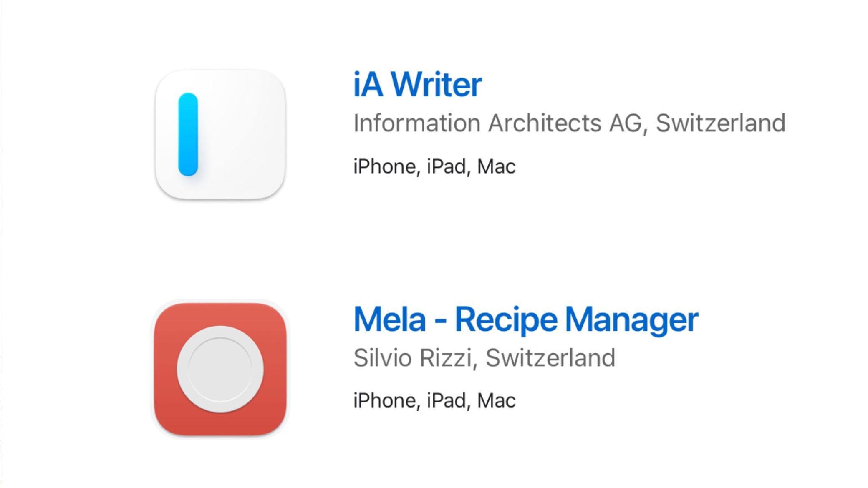868x488 pixels.
Task: Click the blue cursor bar in iA Writer icon
Action: pos(188,134)
